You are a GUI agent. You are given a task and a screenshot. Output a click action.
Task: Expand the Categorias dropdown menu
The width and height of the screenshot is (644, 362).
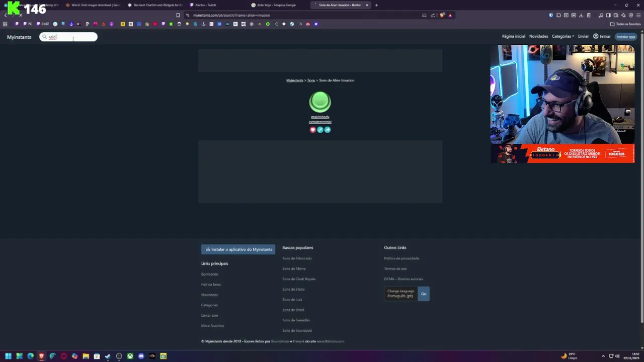click(563, 36)
